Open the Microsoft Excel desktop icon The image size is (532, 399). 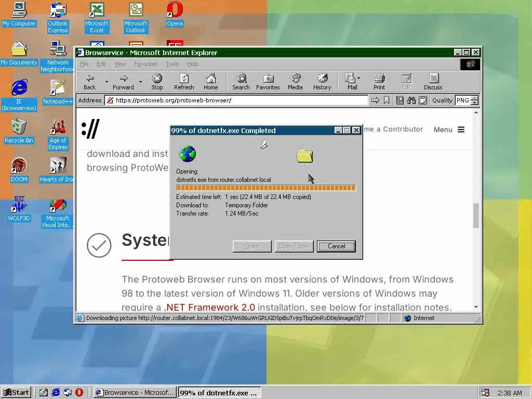97,18
